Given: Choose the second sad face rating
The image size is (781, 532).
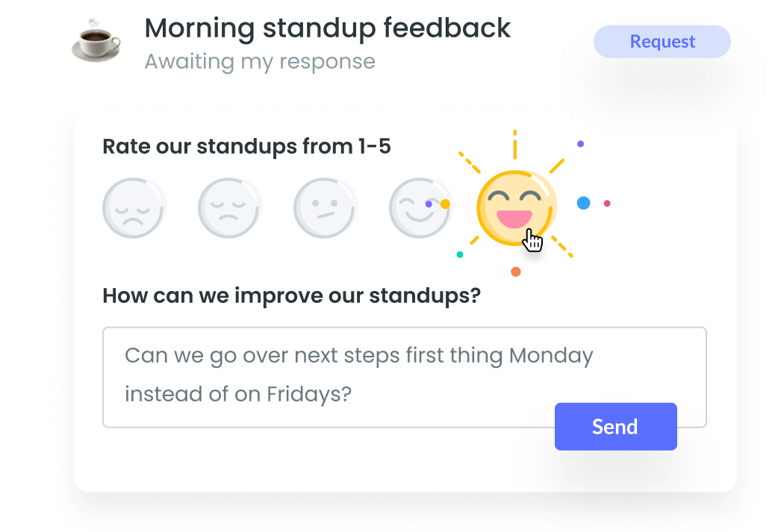Looking at the screenshot, I should click(x=230, y=208).
